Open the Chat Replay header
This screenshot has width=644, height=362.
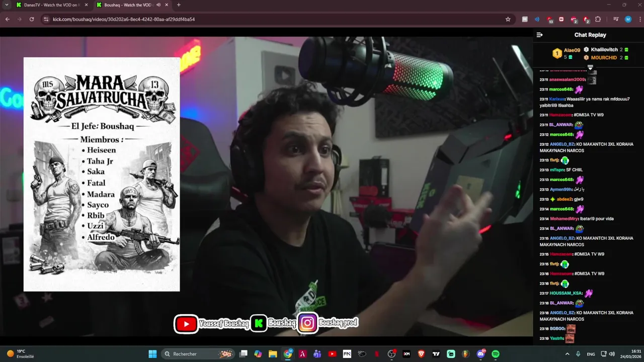pos(590,35)
